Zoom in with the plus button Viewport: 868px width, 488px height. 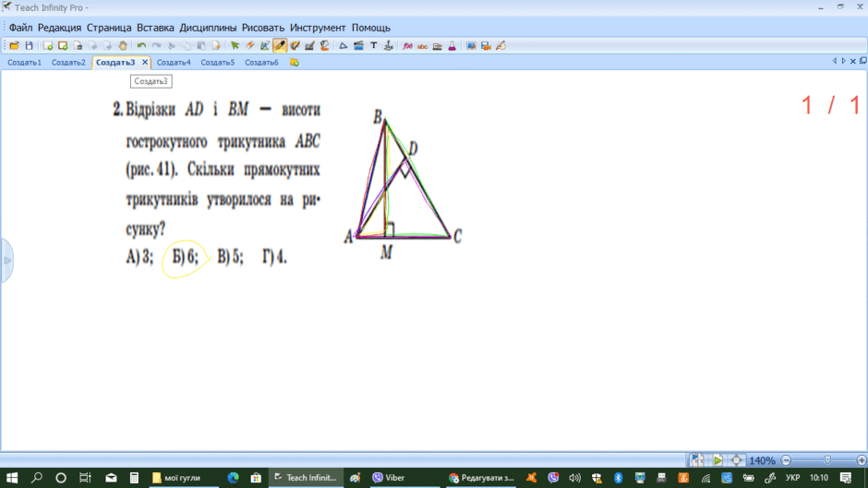[862, 460]
